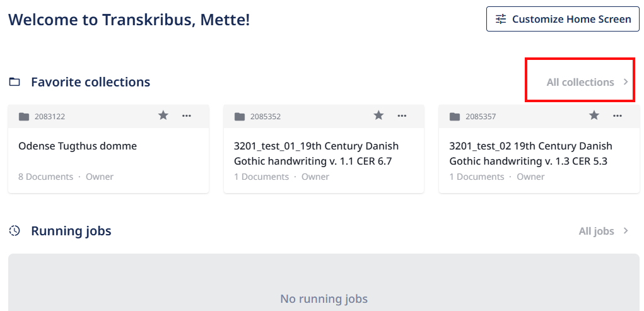The image size is (644, 311).
Task: Click chevron arrow next to All collections
Action: (x=626, y=82)
